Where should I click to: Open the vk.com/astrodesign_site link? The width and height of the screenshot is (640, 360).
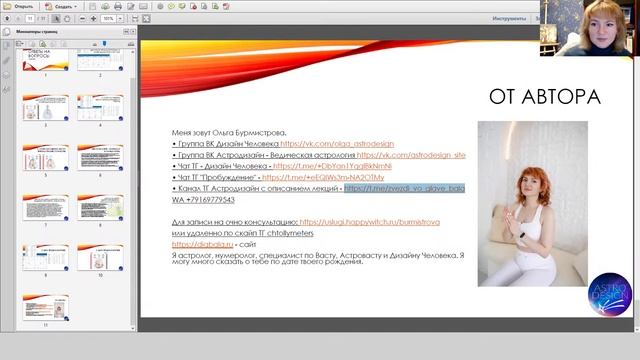[411, 155]
